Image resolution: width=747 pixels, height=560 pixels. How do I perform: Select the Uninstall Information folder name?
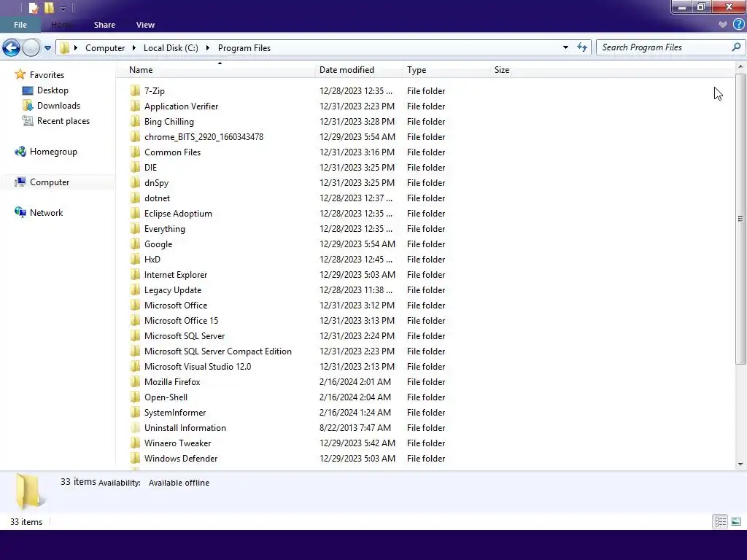185,427
